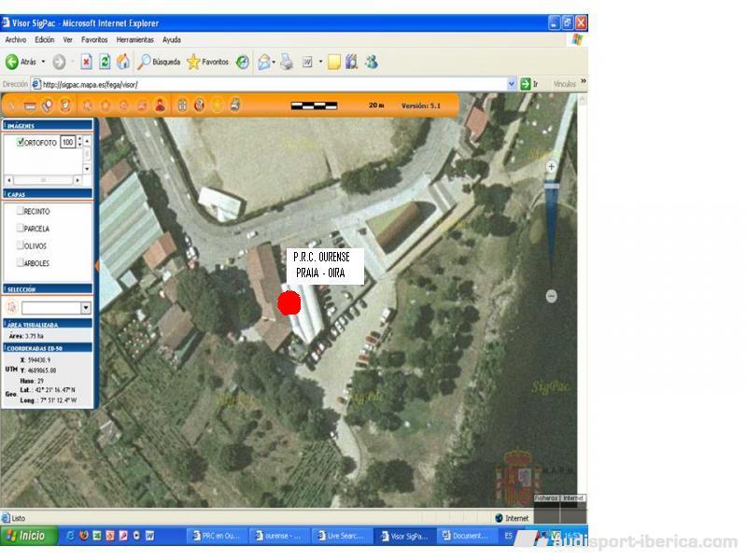Open the Edición menu
The height and width of the screenshot is (560, 747).
coord(44,40)
